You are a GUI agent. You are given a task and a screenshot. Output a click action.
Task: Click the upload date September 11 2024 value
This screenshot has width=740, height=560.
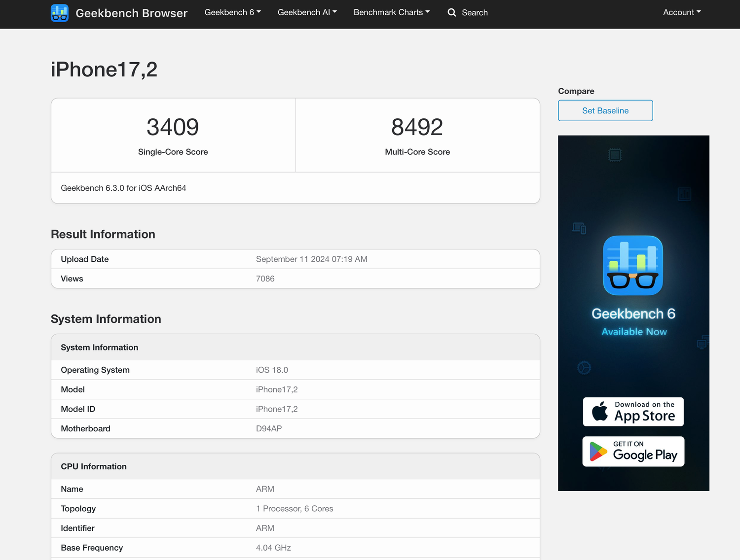click(312, 259)
